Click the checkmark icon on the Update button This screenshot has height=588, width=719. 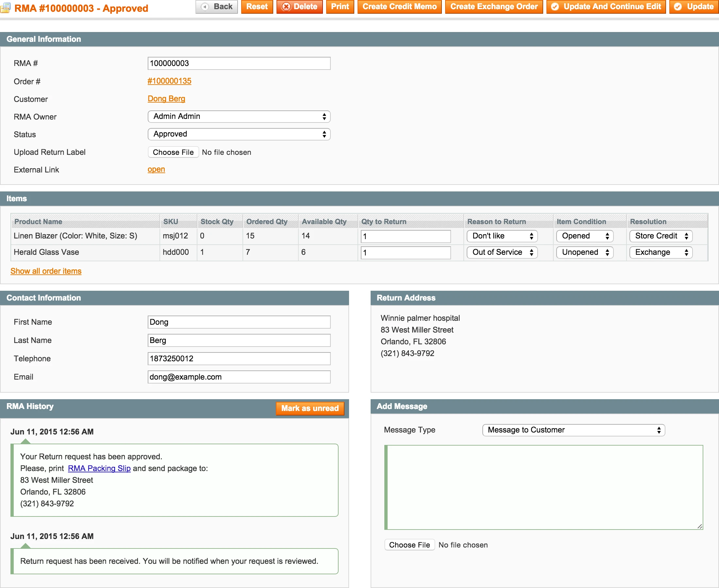[x=679, y=7]
